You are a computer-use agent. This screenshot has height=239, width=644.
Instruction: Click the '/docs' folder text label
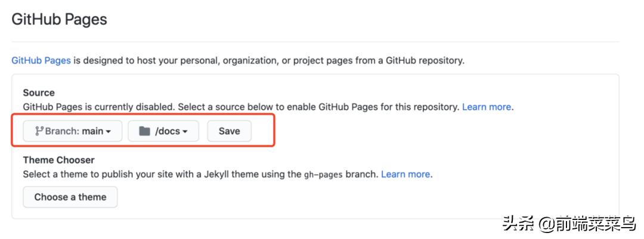pyautogui.click(x=167, y=131)
